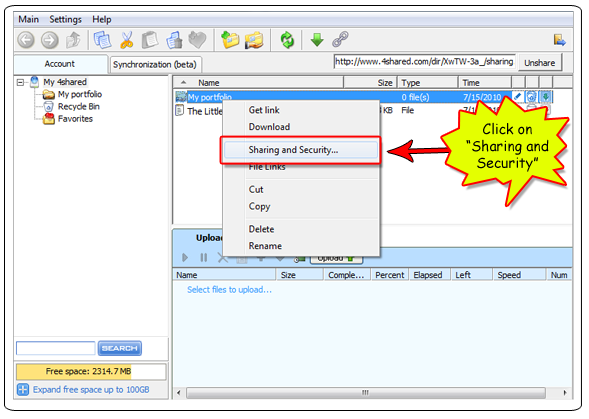Click the blue plus icon beside Expand free space
Screen dimensions: 589x419
click(23, 390)
